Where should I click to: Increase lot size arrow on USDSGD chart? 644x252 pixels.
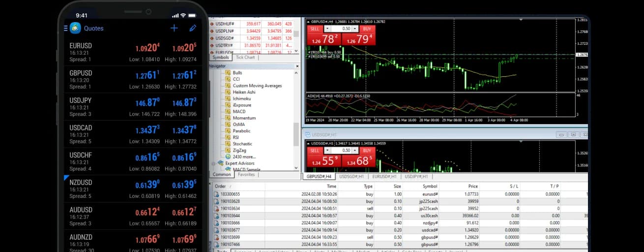click(355, 150)
